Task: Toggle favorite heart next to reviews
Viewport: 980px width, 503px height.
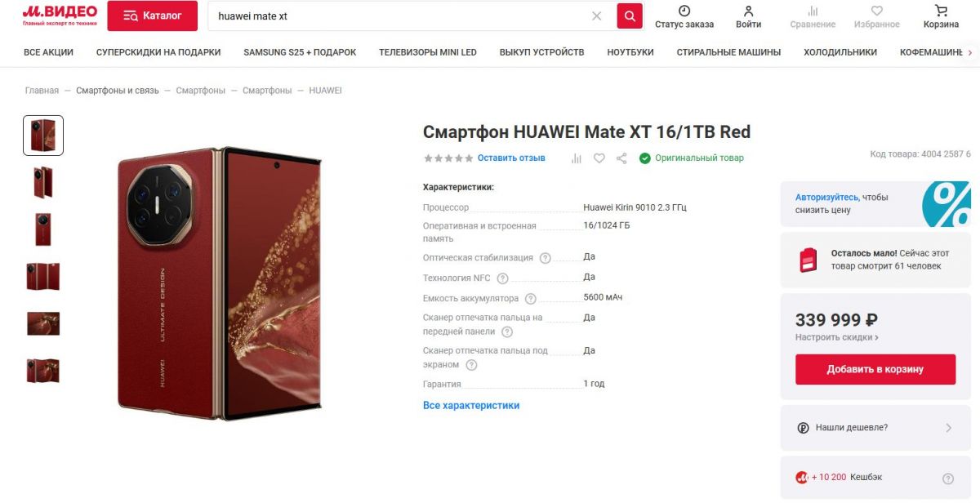Action: pyautogui.click(x=599, y=158)
